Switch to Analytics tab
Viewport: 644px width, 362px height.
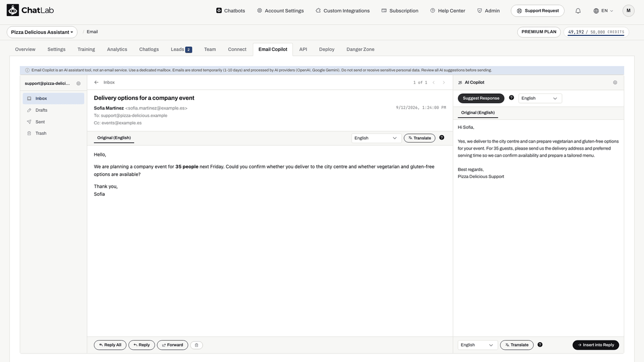[117, 49]
